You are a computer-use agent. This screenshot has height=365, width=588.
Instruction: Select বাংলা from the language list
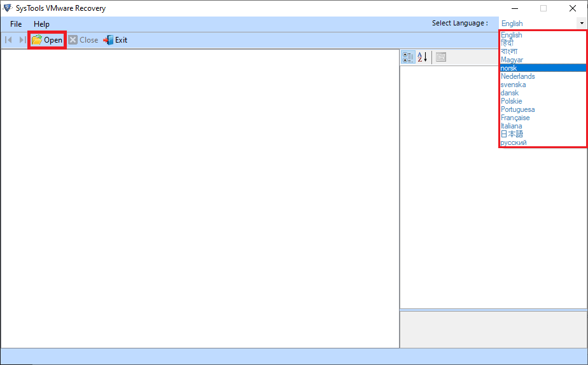(x=543, y=52)
